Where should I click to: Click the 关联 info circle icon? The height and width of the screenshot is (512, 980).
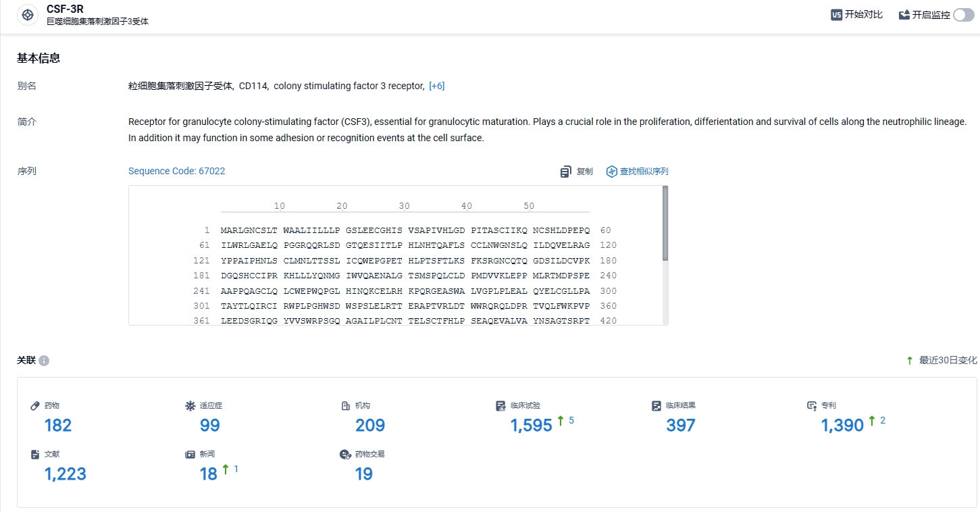[x=44, y=361]
